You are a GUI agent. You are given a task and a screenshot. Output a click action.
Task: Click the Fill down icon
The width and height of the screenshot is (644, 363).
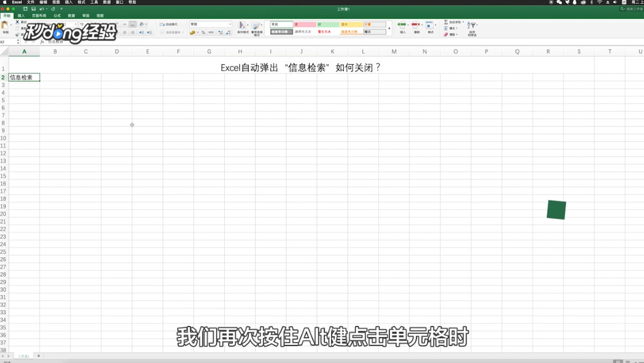(x=445, y=29)
